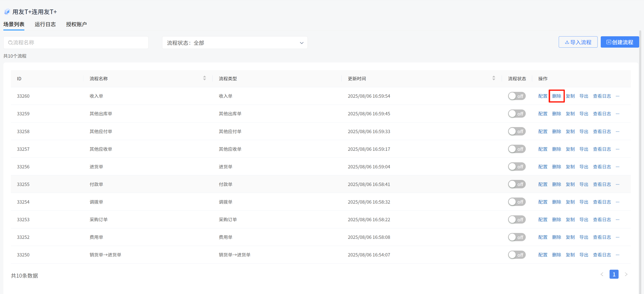This screenshot has width=644, height=294.
Task: Open more options for 收入单 row
Action: point(618,96)
